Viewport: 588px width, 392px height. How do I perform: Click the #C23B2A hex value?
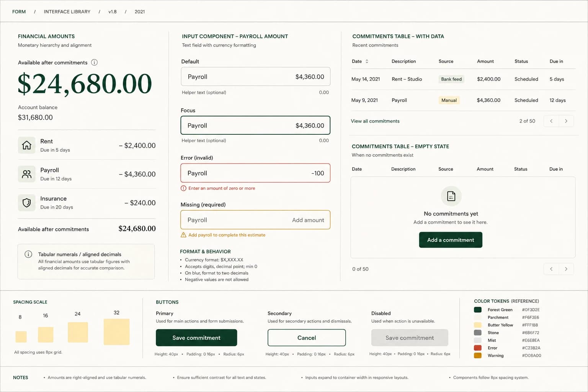(531, 348)
